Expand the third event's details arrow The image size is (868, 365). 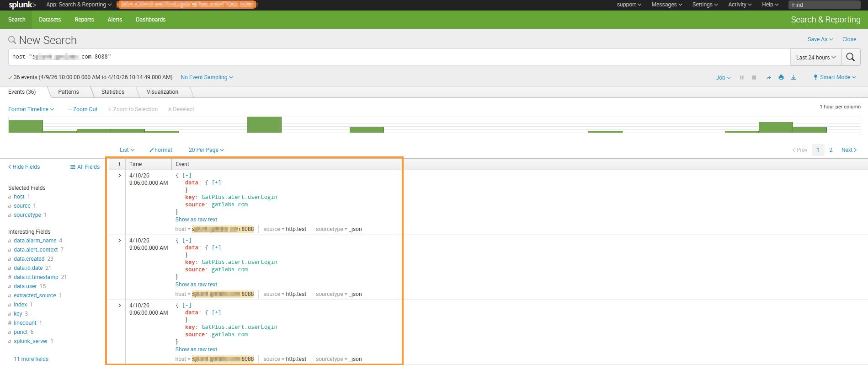[x=120, y=306]
